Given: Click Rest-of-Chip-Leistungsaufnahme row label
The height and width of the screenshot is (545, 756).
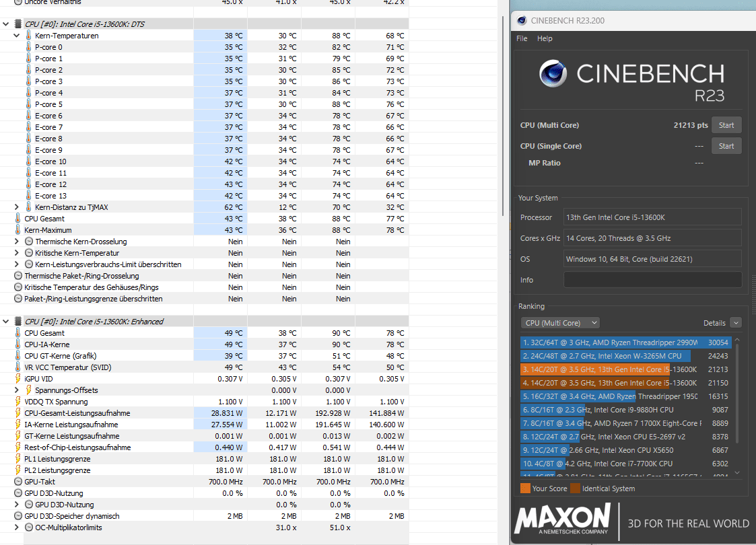Looking at the screenshot, I should coord(77,447).
